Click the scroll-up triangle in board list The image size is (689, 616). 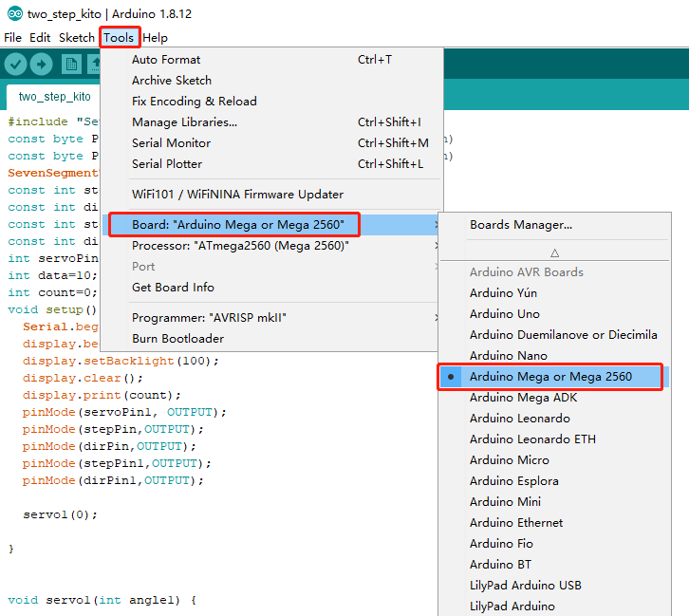[x=554, y=253]
